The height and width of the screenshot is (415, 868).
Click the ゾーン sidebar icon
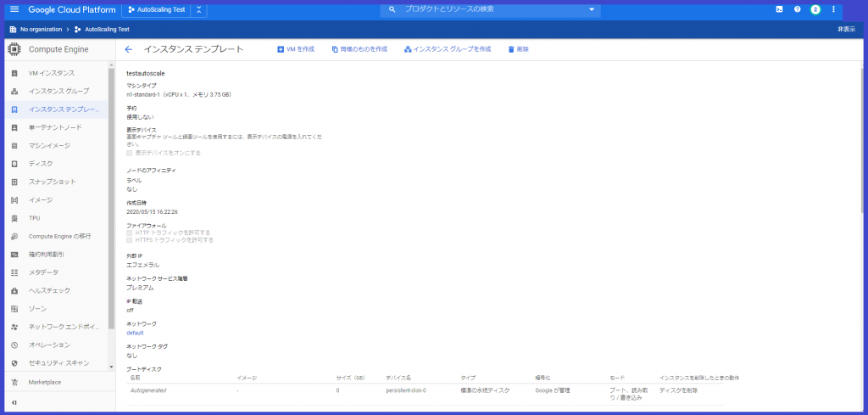click(14, 309)
